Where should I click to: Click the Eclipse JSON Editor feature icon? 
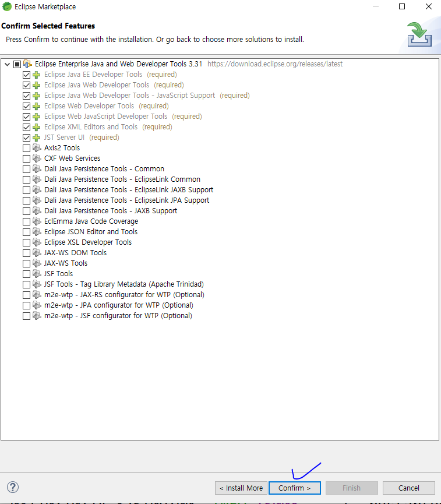coord(37,232)
